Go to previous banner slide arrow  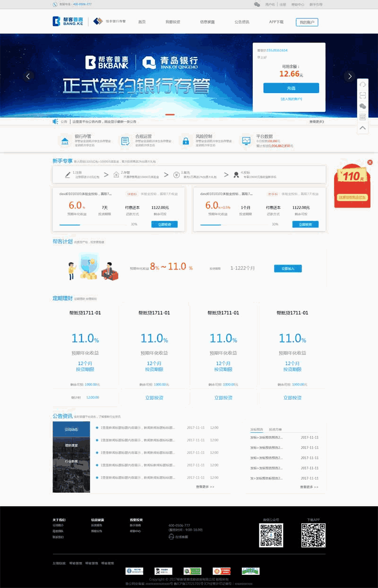(28, 76)
